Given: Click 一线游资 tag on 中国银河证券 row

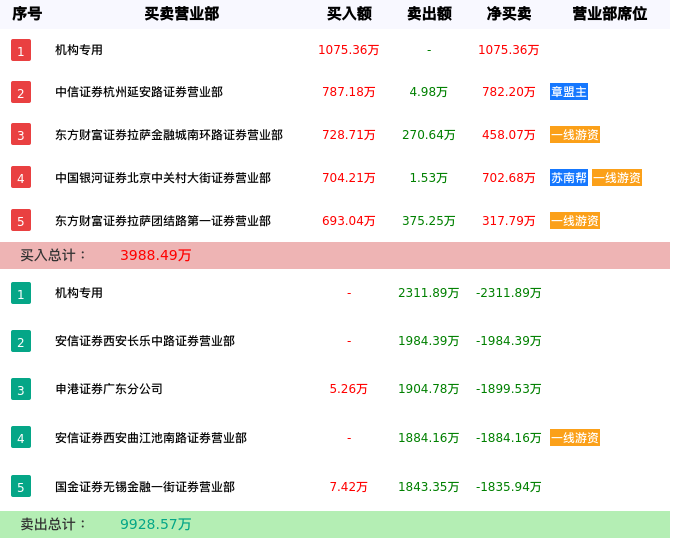Looking at the screenshot, I should click(x=617, y=177).
